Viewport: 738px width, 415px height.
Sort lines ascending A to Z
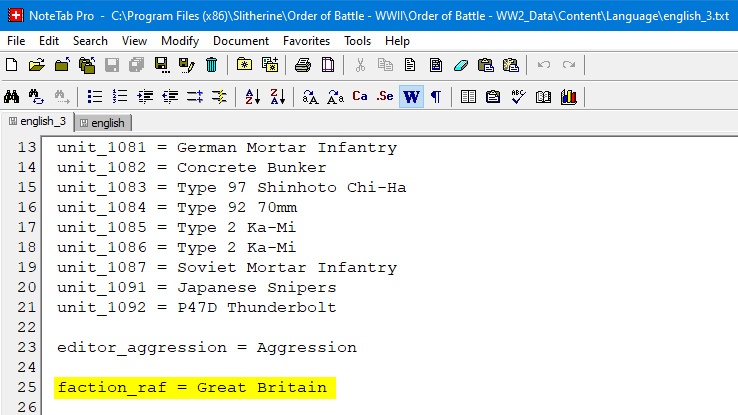coord(253,97)
